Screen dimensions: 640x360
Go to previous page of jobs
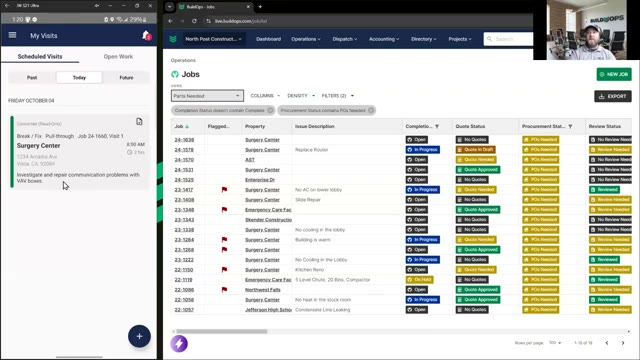point(607,343)
